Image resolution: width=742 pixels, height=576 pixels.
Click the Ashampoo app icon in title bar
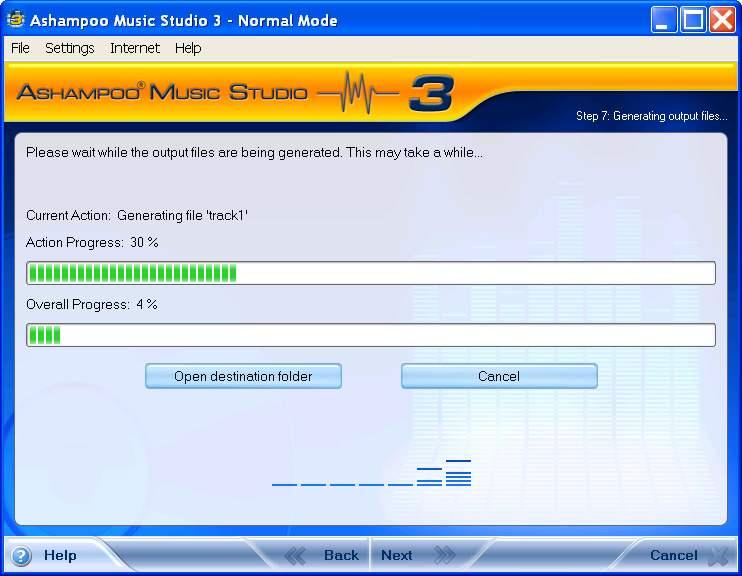pyautogui.click(x=16, y=20)
